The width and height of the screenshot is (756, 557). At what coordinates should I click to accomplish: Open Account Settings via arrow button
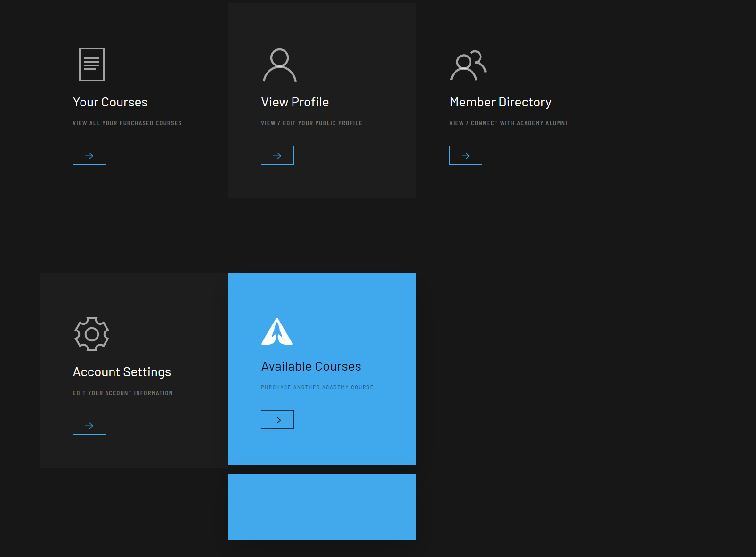pos(89,425)
